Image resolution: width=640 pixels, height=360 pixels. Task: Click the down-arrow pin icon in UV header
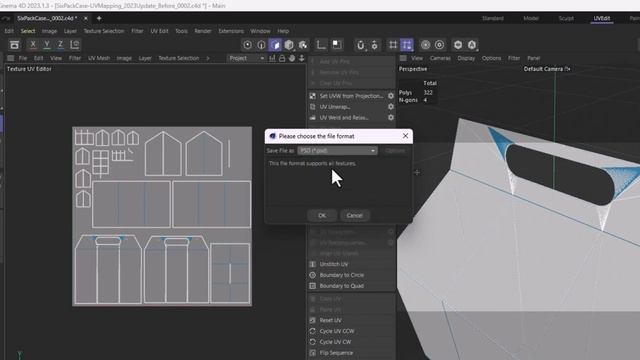(x=302, y=58)
